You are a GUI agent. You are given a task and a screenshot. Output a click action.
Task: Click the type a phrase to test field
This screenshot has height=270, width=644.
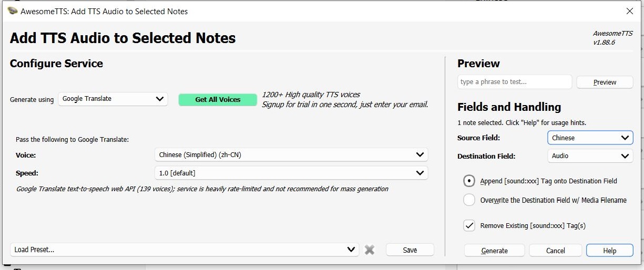(x=515, y=82)
